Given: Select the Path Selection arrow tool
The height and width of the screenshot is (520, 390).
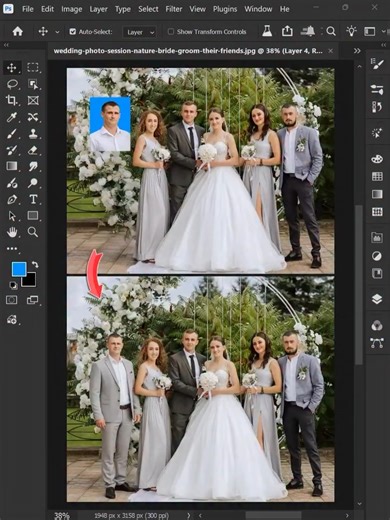Looking at the screenshot, I should point(12,216).
